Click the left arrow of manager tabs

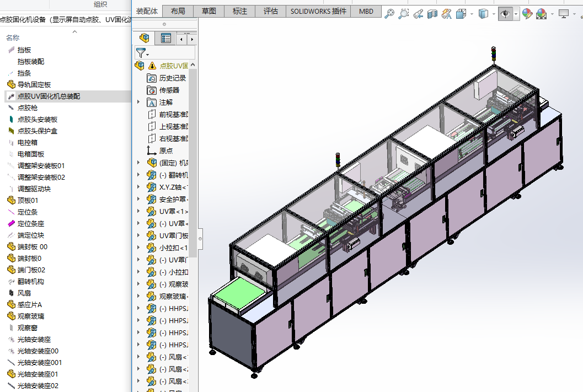click(x=181, y=39)
